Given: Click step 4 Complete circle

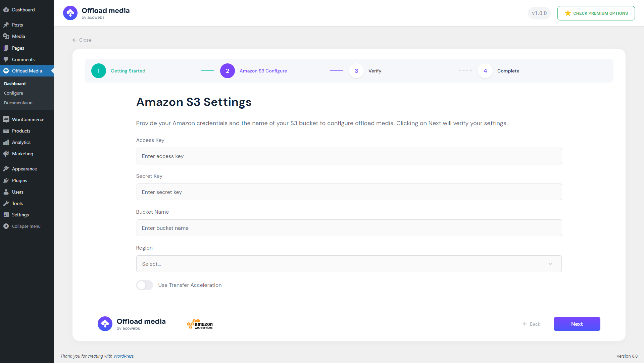Looking at the screenshot, I should 485,71.
